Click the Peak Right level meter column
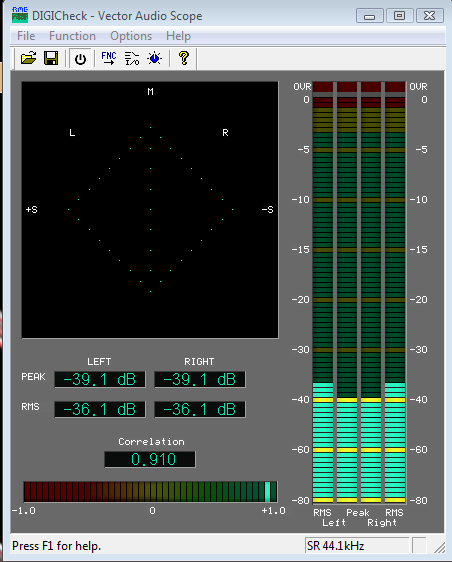The width and height of the screenshot is (452, 562). 371,292
